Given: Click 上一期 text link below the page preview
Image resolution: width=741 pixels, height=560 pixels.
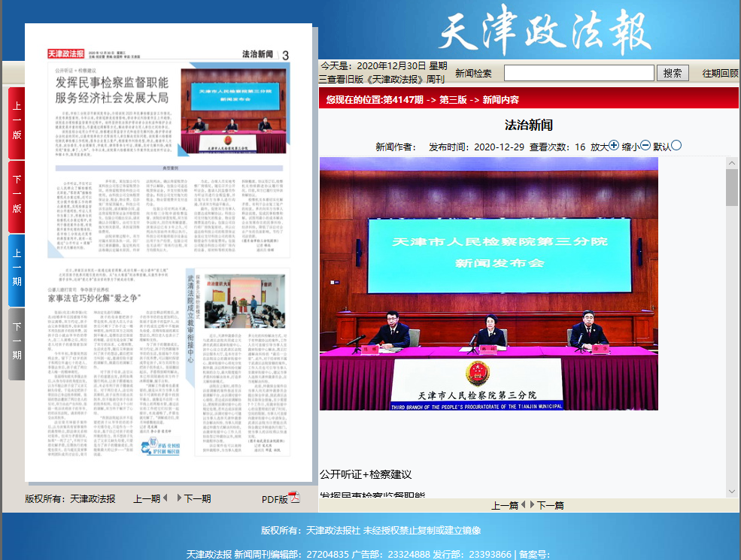Looking at the screenshot, I should coord(147,498).
